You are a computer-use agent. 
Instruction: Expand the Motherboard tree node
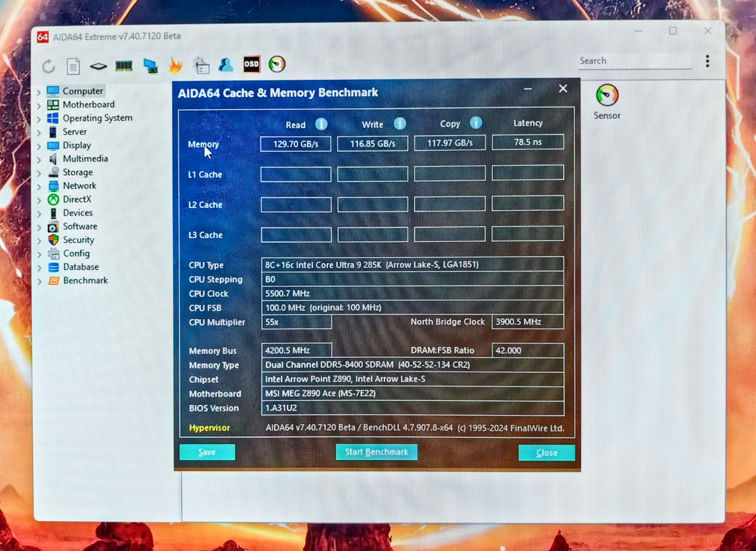pos(39,106)
